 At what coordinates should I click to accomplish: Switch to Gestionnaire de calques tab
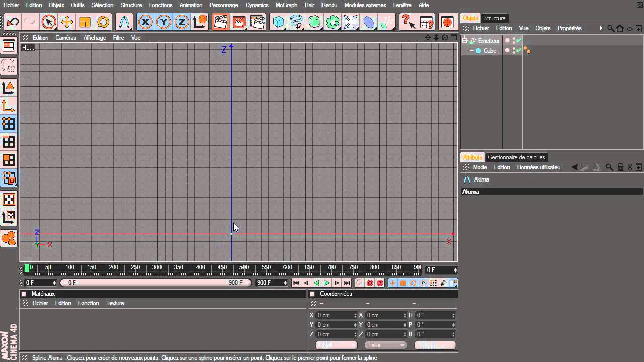516,157
